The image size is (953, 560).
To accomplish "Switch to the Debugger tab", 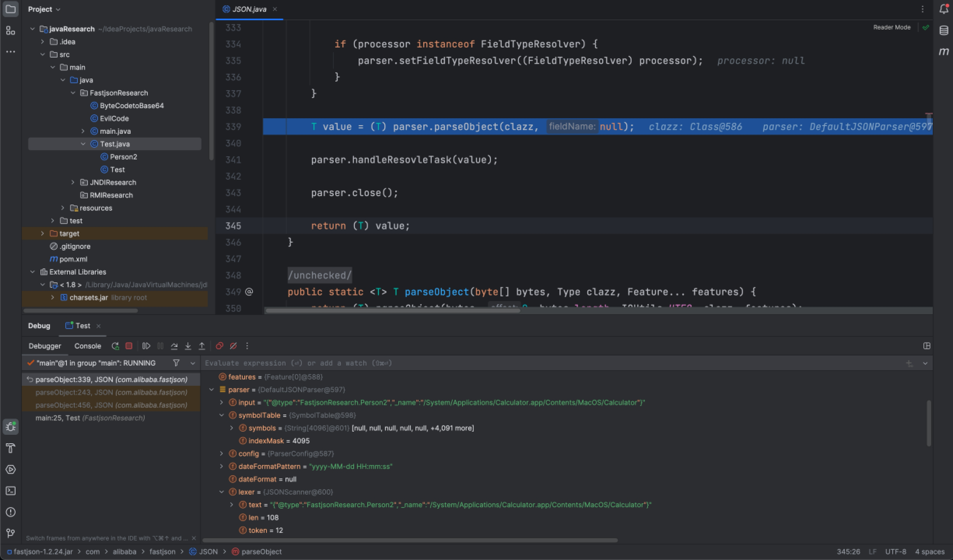I will [45, 346].
